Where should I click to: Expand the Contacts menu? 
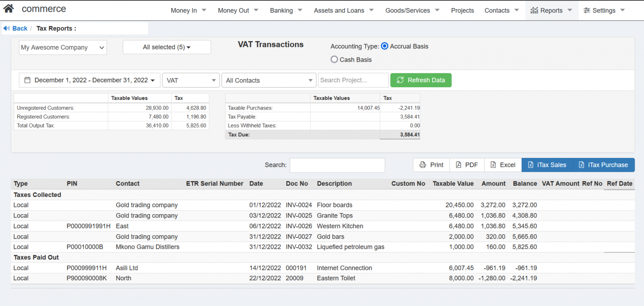(501, 10)
